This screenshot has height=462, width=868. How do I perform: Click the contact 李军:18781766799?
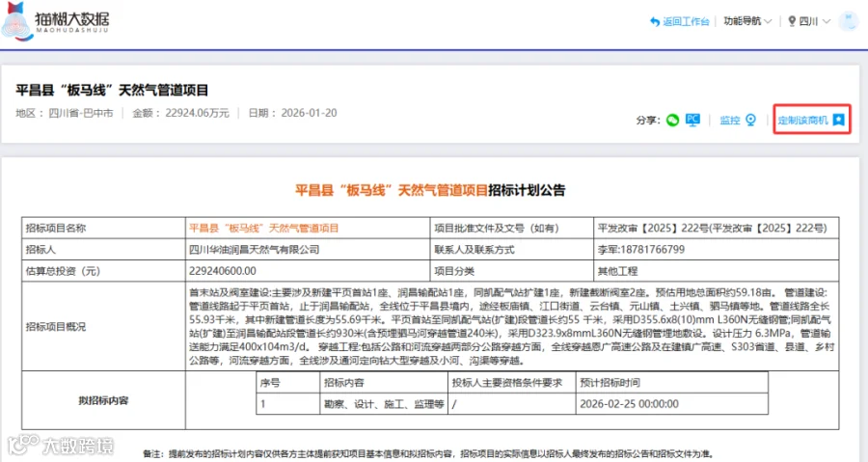(x=641, y=250)
